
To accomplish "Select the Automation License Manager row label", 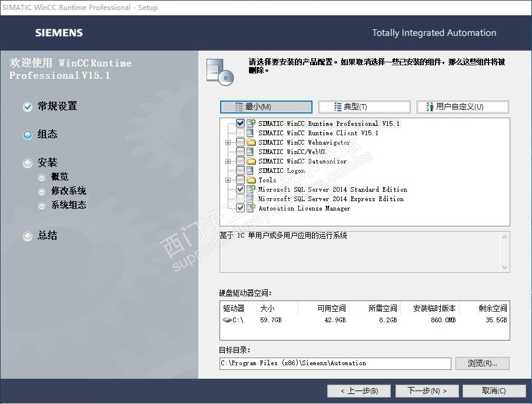I will coord(304,208).
